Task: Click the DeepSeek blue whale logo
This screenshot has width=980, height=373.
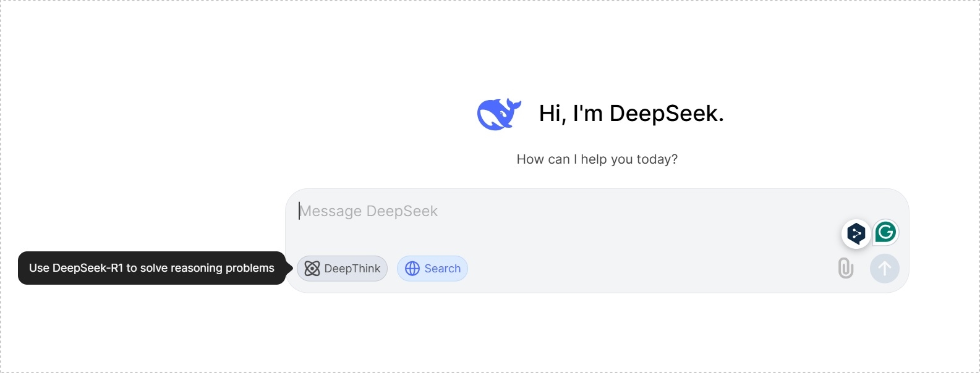Action: (x=499, y=114)
